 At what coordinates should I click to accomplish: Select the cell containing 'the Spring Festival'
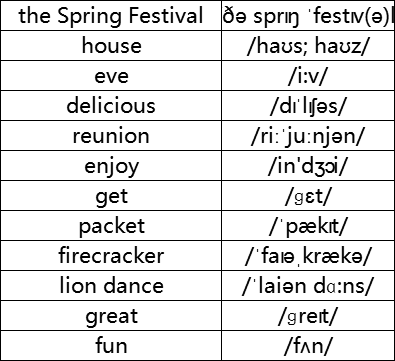tap(111, 15)
